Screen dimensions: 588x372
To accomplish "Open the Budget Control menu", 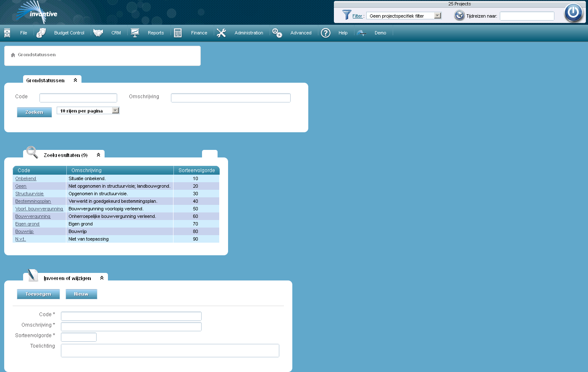I will click(69, 33).
